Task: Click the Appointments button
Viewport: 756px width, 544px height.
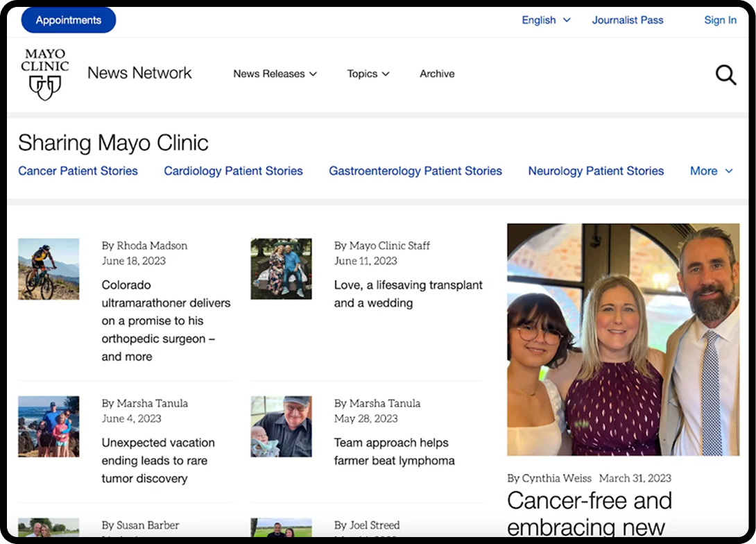Action: (69, 20)
